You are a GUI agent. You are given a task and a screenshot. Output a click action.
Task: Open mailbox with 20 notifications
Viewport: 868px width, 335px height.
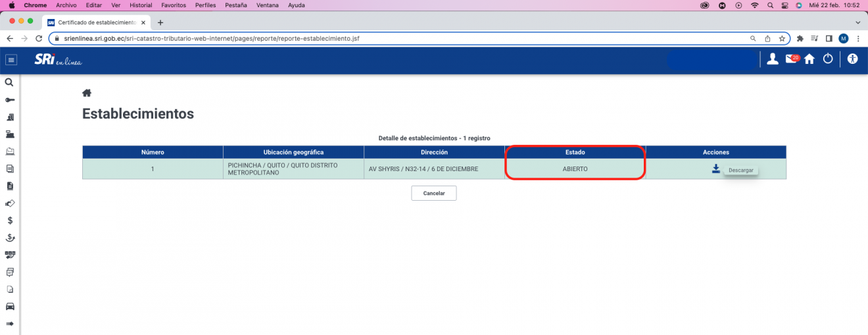tap(792, 59)
